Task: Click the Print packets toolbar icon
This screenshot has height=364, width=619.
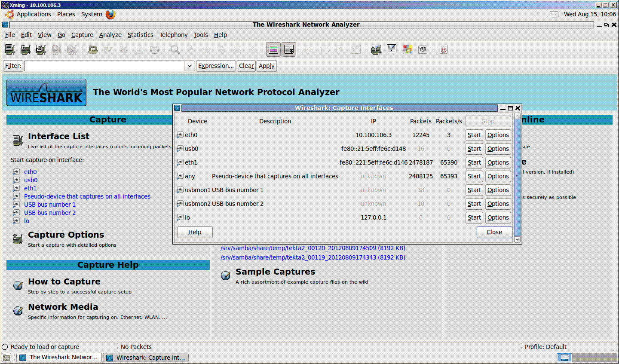Action: tap(155, 49)
